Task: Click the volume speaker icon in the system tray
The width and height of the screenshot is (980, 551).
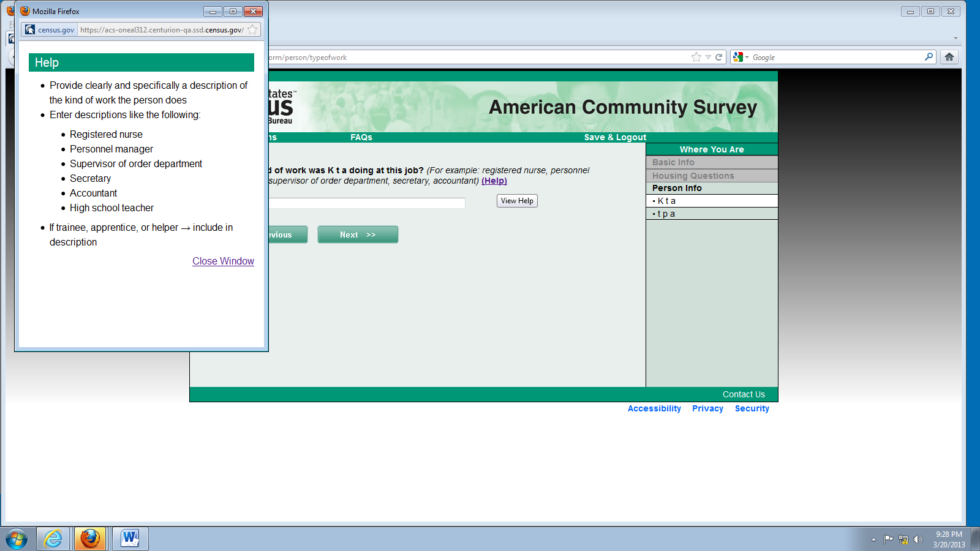Action: point(918,539)
